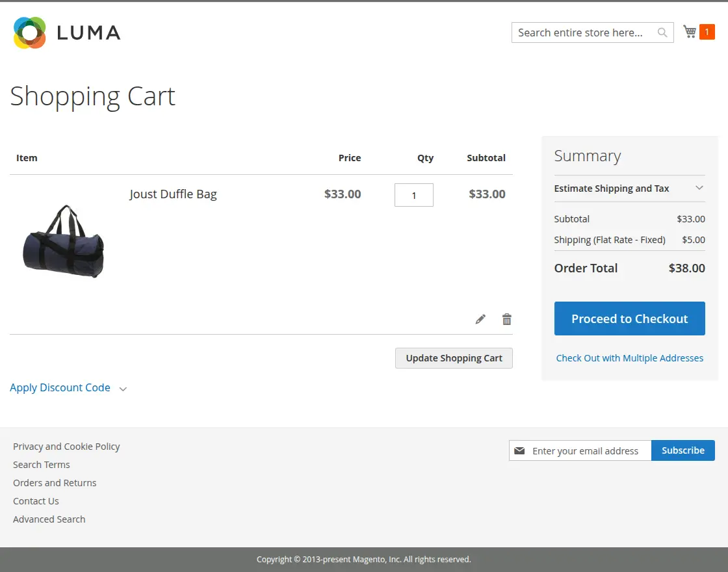Focus the Qty input field
Image resolution: width=728 pixels, height=572 pixels.
[413, 195]
